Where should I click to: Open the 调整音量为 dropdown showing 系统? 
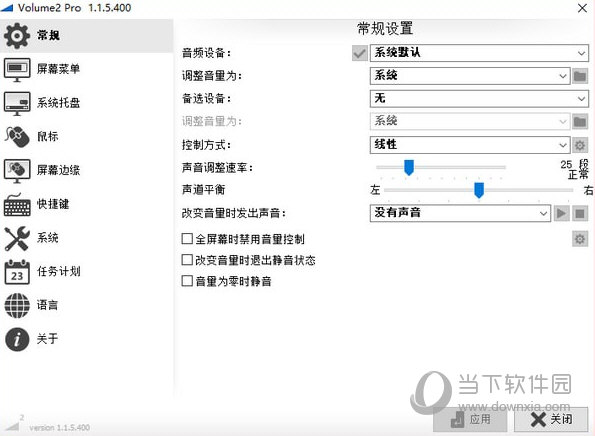(470, 76)
